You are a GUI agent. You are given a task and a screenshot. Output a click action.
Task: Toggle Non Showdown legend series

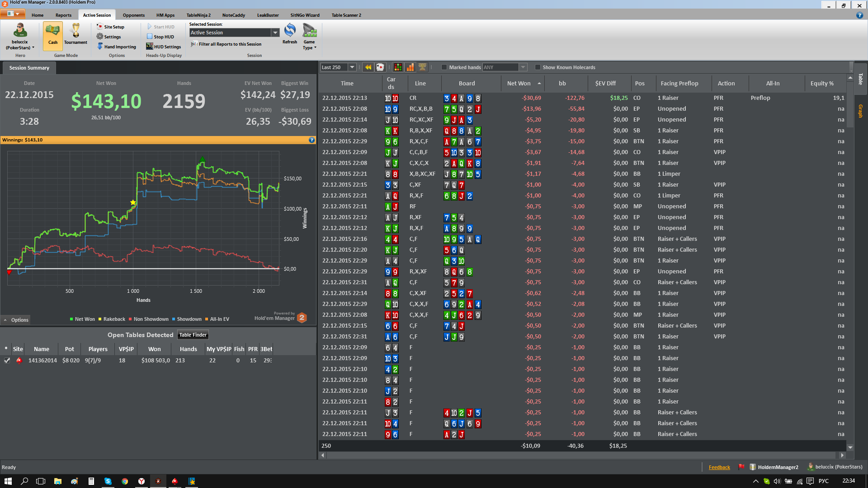tap(148, 319)
